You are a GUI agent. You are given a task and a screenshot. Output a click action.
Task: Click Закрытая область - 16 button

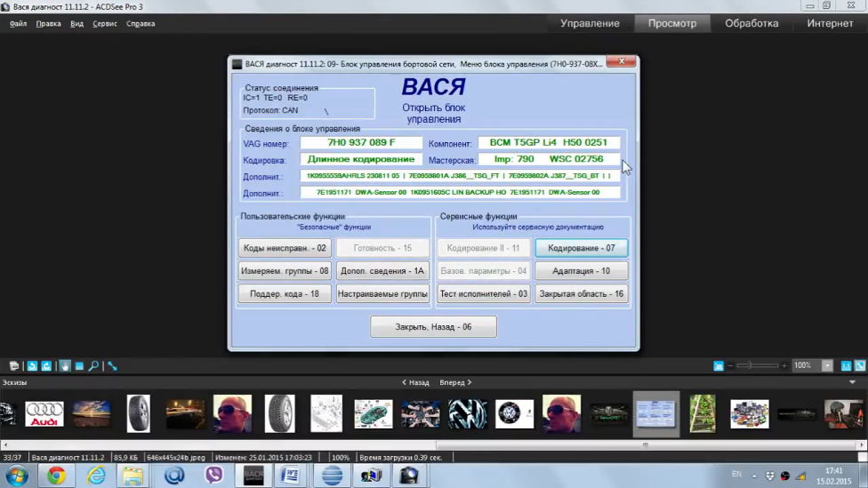[582, 294]
